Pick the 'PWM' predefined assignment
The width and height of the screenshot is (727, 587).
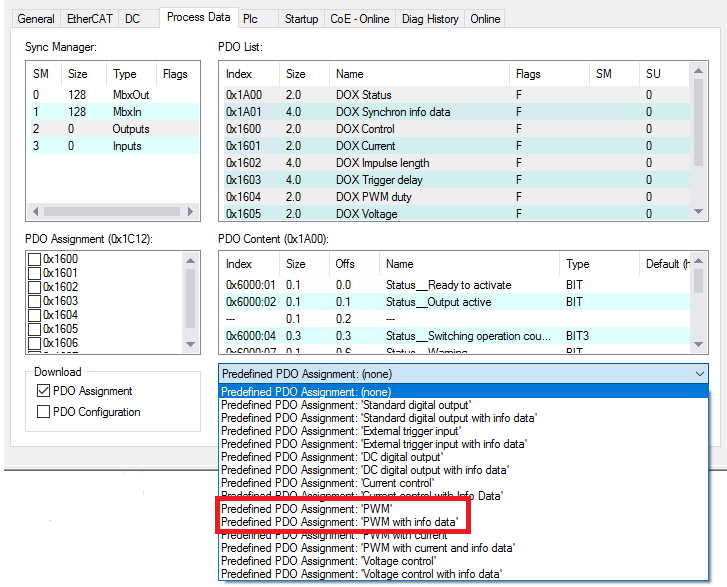click(463, 509)
